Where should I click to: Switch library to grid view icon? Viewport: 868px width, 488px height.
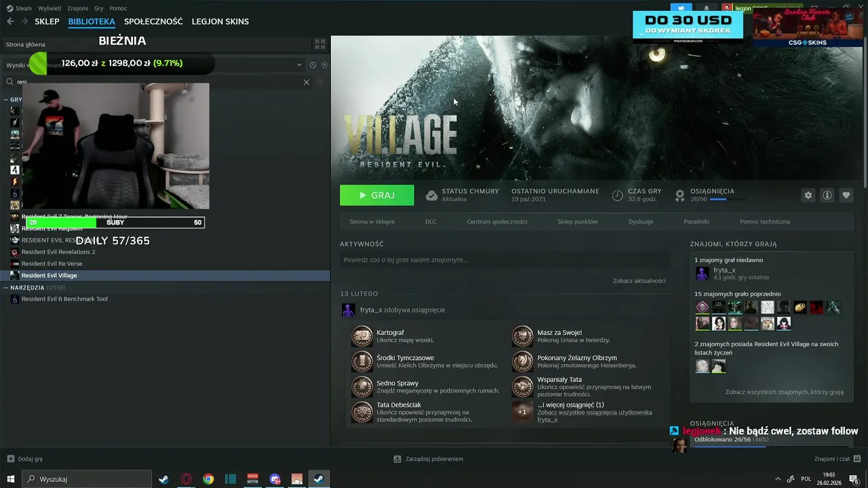click(x=320, y=44)
